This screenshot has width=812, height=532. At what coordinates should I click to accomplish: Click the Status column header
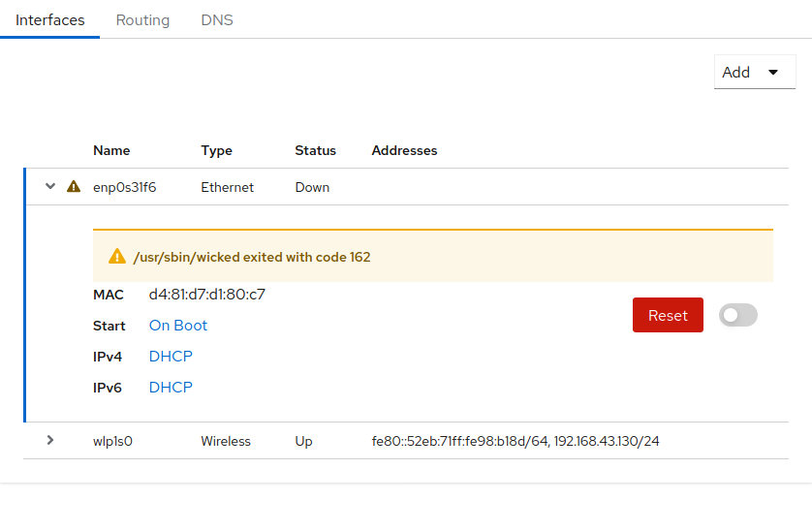(315, 150)
